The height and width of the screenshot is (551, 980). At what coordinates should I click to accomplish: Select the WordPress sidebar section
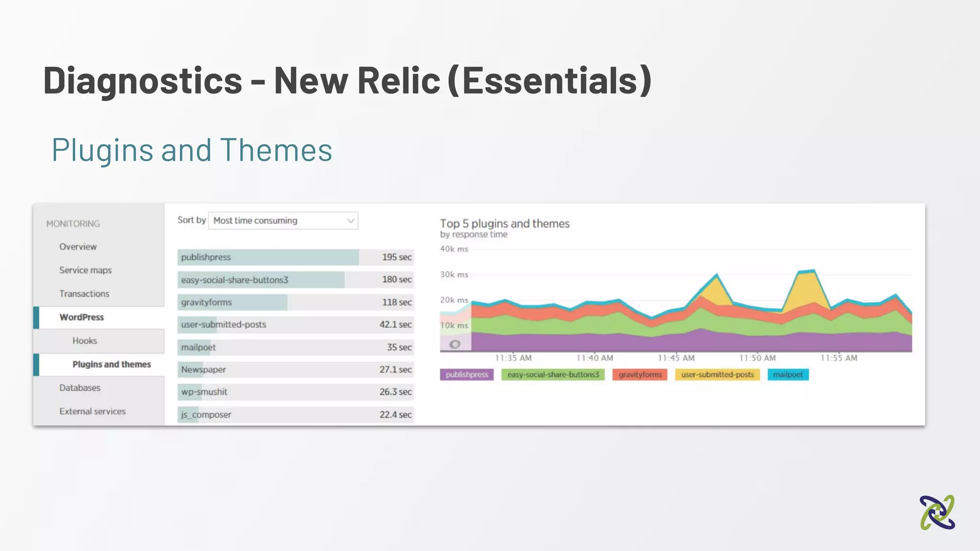99,317
